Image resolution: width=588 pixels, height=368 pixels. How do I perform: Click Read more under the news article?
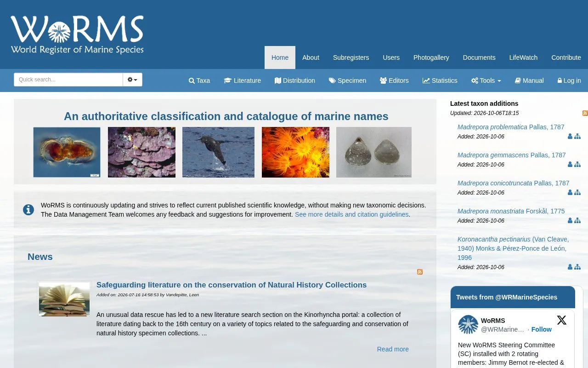[393, 349]
